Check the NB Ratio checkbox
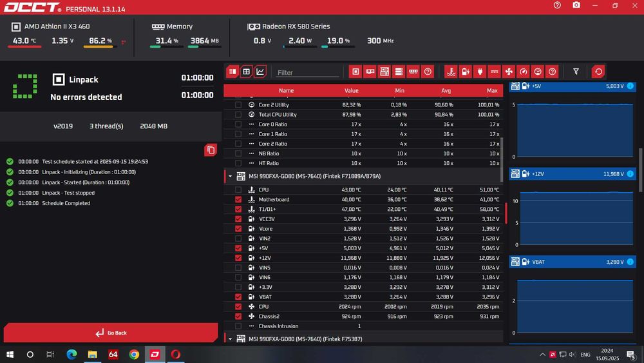This screenshot has height=363, width=644. tap(238, 153)
